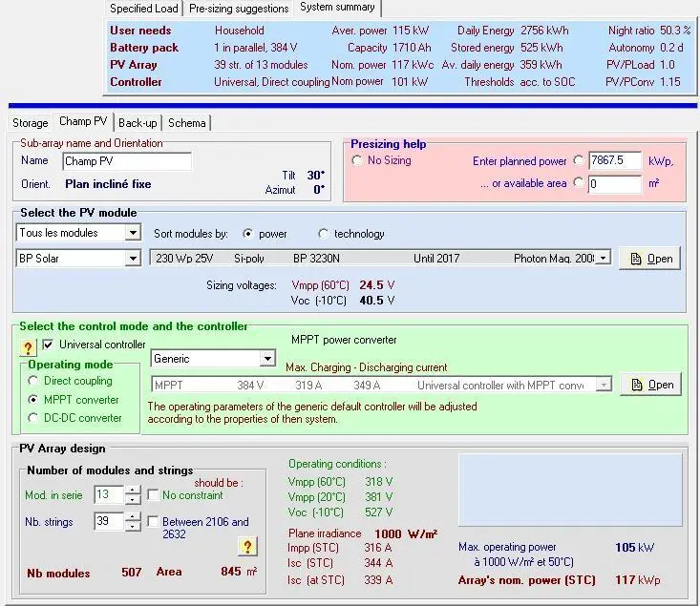Sort modules by technology

pyautogui.click(x=323, y=234)
